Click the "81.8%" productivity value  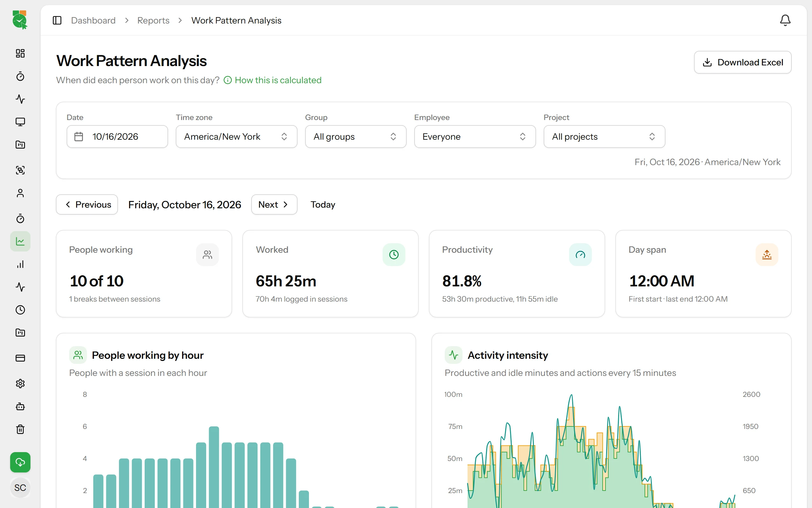tap(462, 281)
